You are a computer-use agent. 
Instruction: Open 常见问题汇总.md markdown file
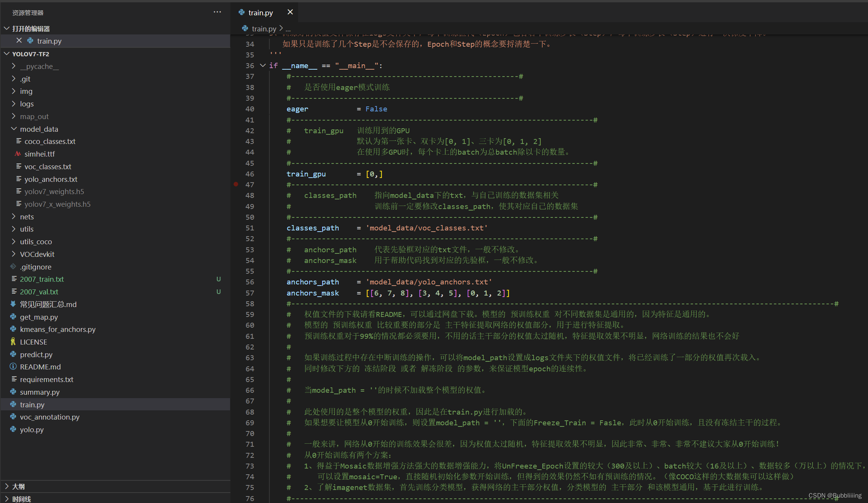click(x=48, y=304)
